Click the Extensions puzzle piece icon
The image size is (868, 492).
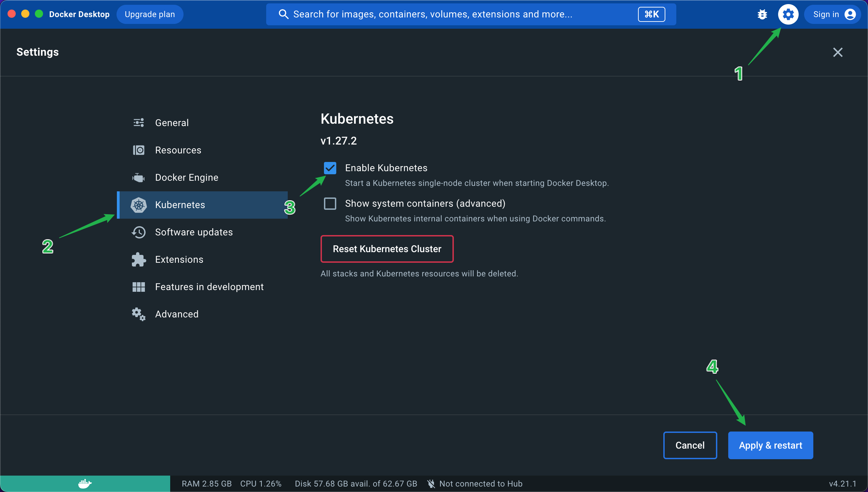pos(138,260)
